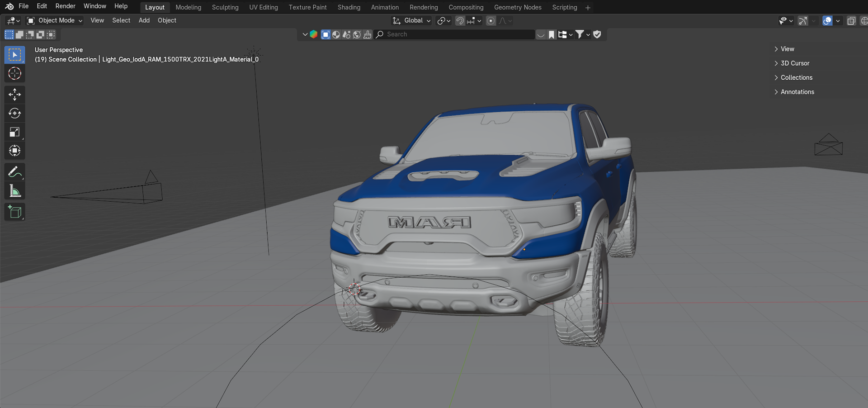Open the Window menu
Viewport: 868px width, 408px height.
95,6
